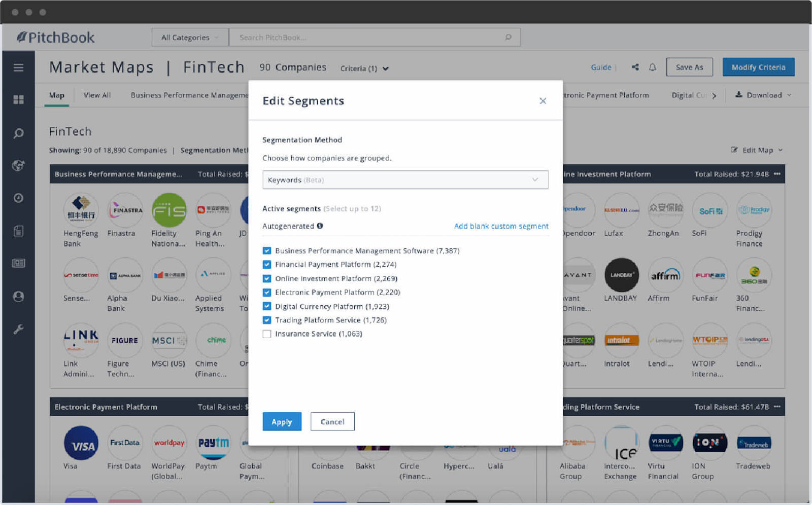Open Business Performance Management tab
Image resolution: width=812 pixels, height=505 pixels.
(x=189, y=95)
